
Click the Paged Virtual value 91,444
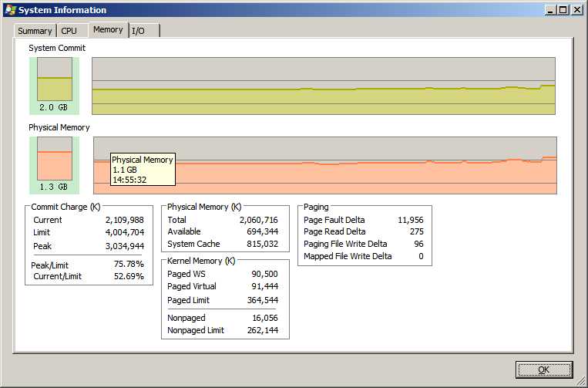[264, 286]
